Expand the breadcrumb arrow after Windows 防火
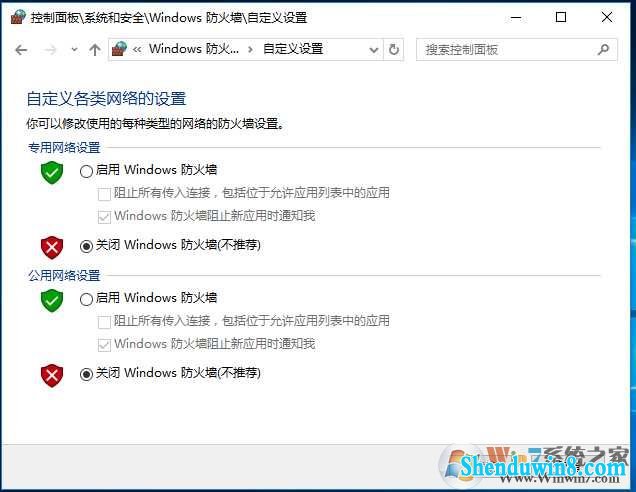Screen dimensions: 636x492 pyautogui.click(x=250, y=49)
